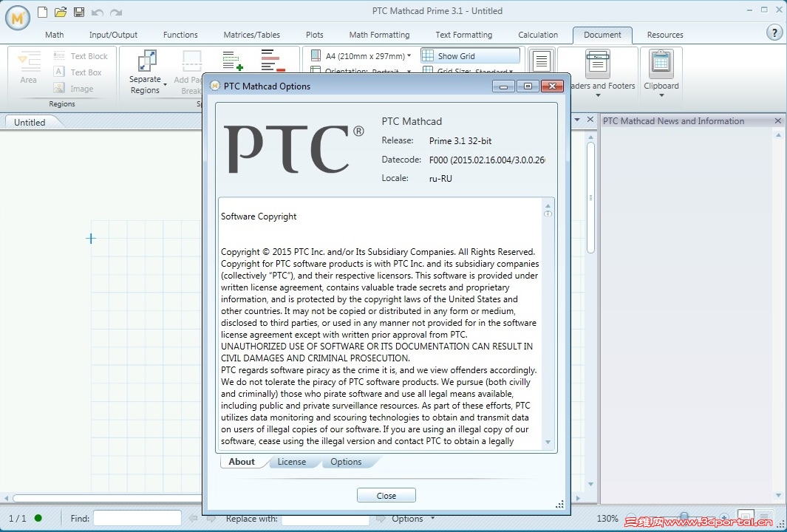This screenshot has width=787, height=532.
Task: Close the Untitled worksheet tab
Action: tap(590, 120)
